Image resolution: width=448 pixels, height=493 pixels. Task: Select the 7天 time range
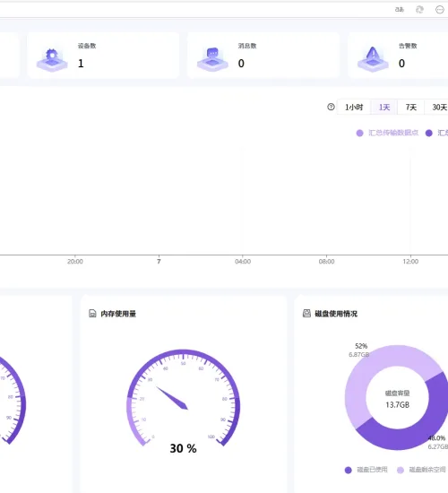tap(411, 108)
